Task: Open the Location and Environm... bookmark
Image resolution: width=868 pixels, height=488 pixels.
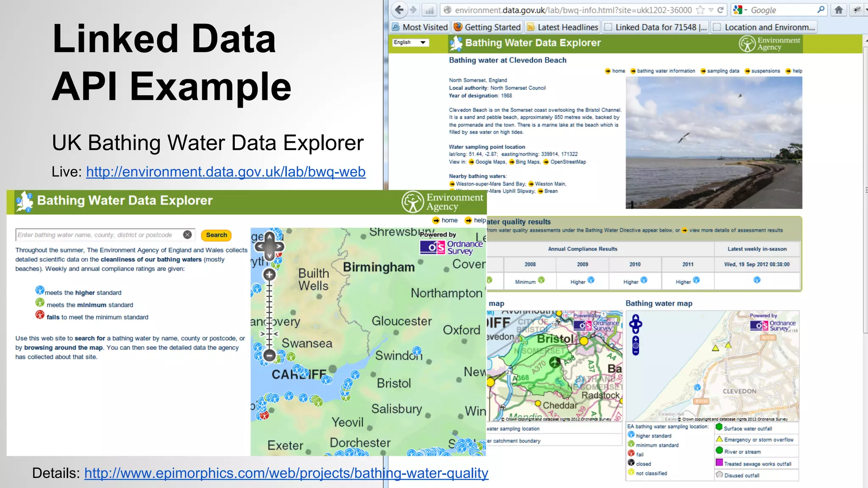Action: pos(765,27)
